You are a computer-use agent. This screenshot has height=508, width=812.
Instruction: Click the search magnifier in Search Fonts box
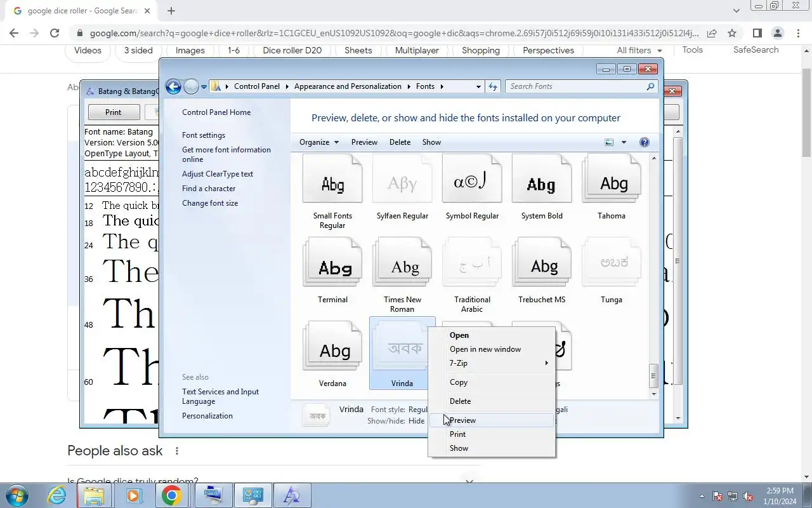pos(650,86)
